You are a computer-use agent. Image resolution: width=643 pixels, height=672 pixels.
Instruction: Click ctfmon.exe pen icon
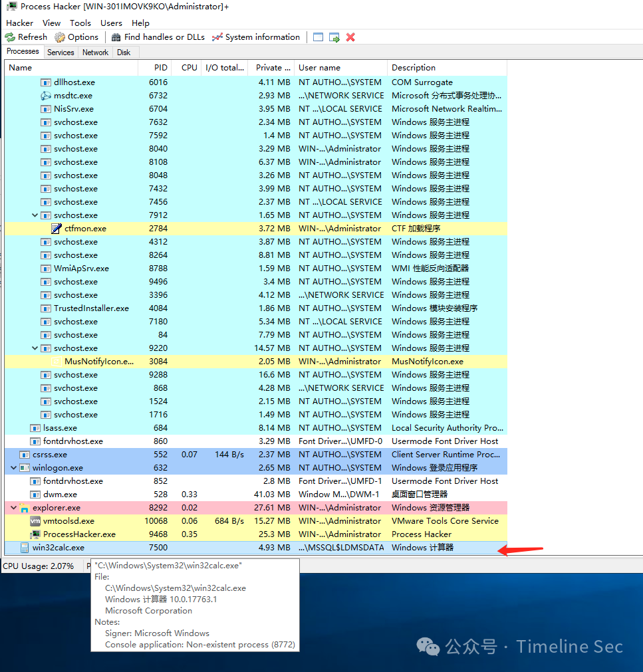[x=56, y=229]
